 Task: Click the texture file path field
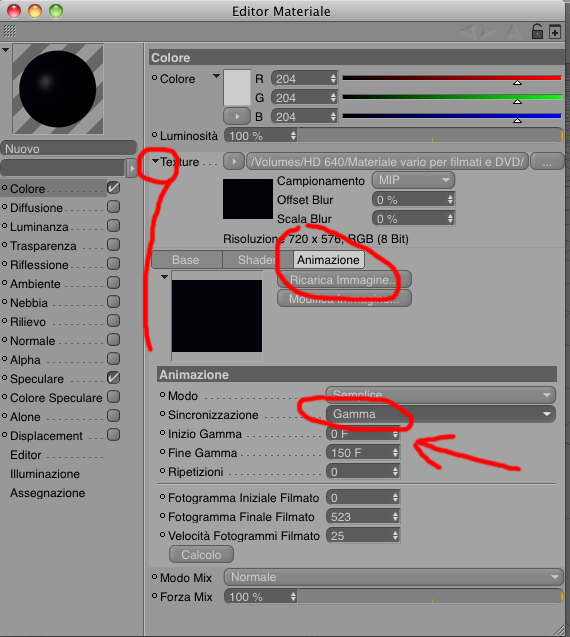point(387,162)
